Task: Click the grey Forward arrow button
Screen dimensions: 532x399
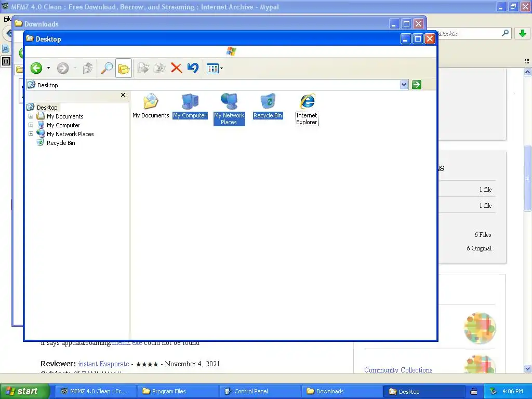Action: 63,68
